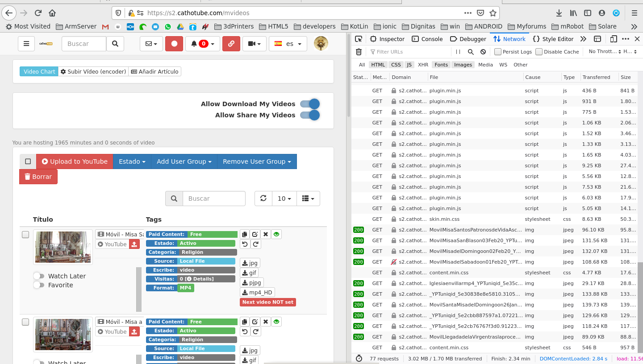Viewport: 643px width, 364px height.
Task: Click the red record button in the header
Action: tap(174, 43)
